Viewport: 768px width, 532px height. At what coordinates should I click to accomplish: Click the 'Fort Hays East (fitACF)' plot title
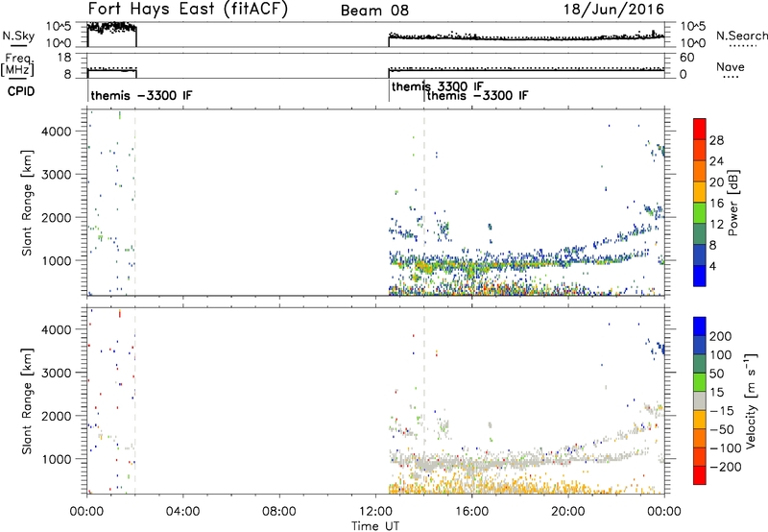click(x=188, y=9)
